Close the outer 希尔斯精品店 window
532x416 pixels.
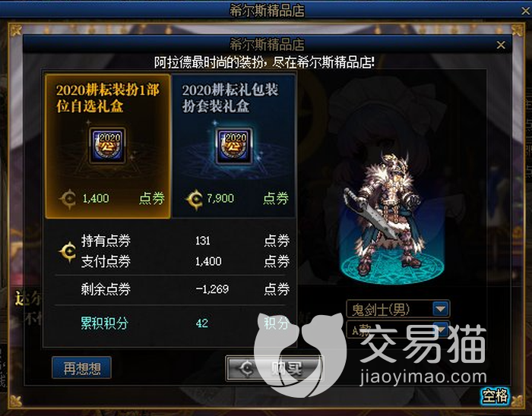coord(526,11)
